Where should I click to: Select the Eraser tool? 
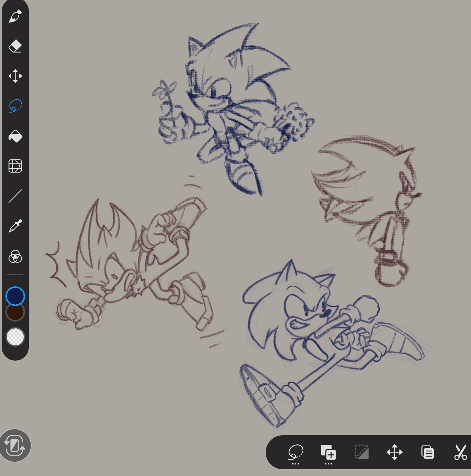click(15, 46)
